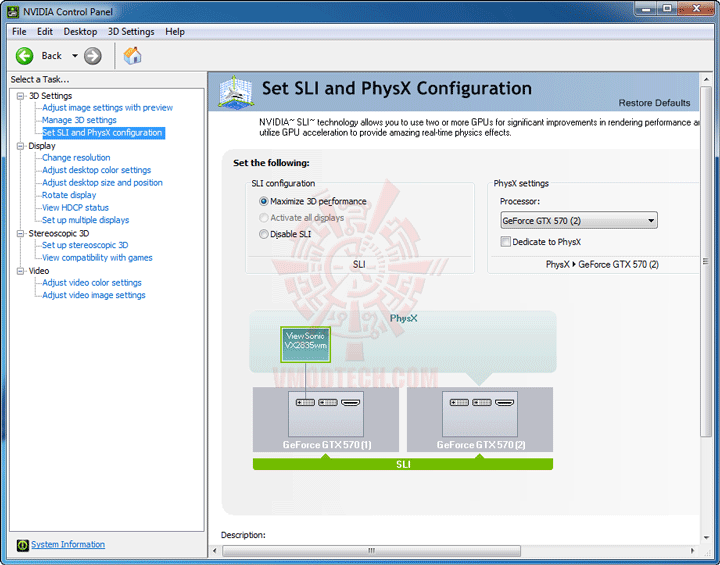The height and width of the screenshot is (565, 720).
Task: Open Adjust video image settings task
Action: pos(94,295)
